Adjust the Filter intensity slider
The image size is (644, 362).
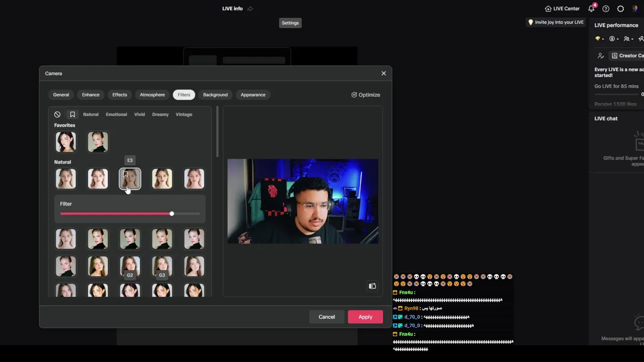click(130, 214)
